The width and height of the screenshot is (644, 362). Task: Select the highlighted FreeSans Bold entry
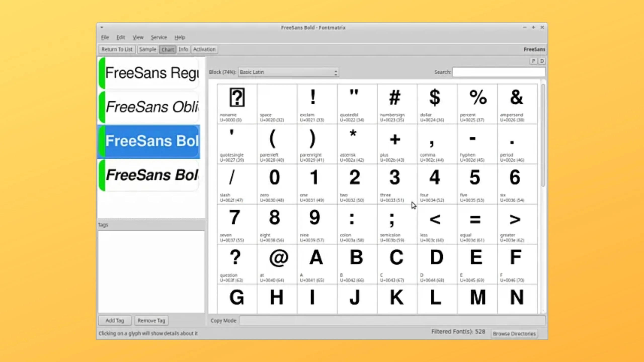(x=149, y=141)
